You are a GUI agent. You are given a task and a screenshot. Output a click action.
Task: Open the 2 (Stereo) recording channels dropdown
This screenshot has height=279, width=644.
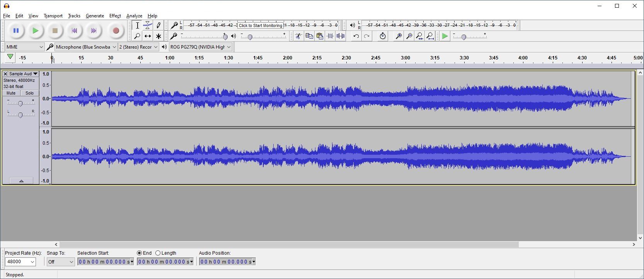tap(138, 47)
